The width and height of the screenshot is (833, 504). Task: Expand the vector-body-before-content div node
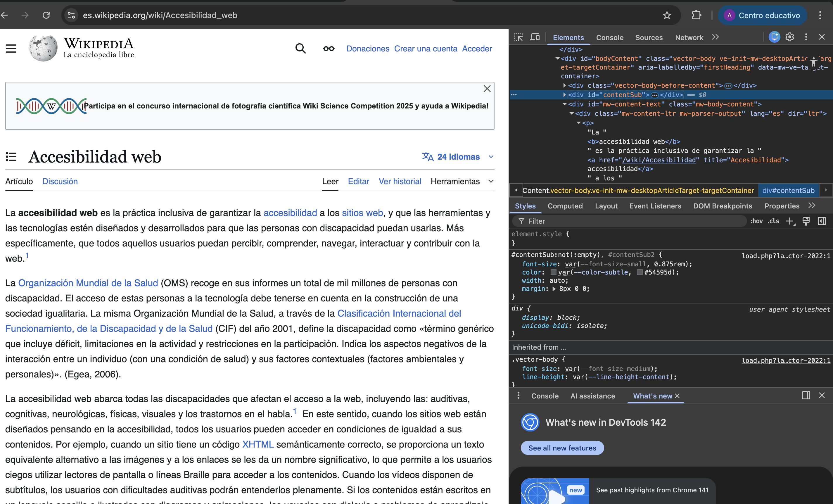(x=564, y=86)
